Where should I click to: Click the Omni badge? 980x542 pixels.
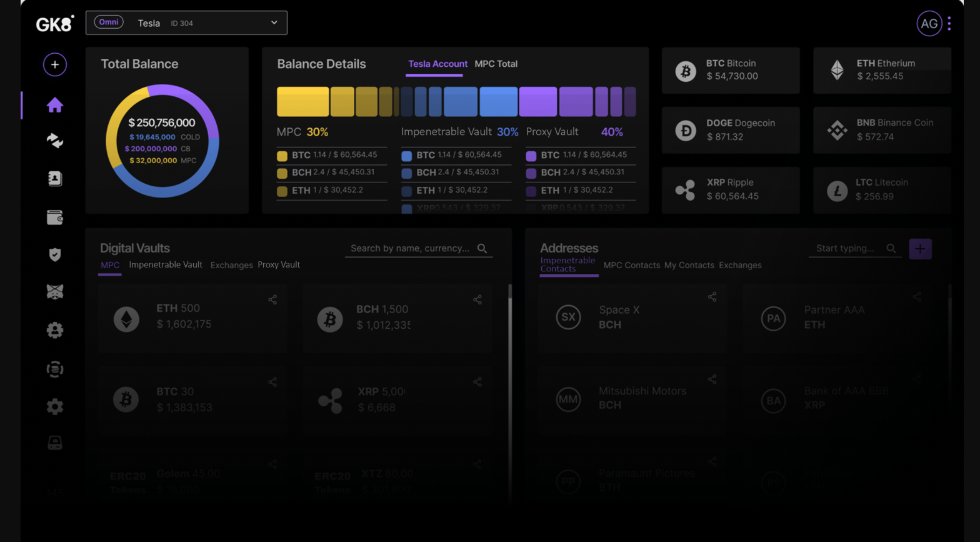(109, 22)
